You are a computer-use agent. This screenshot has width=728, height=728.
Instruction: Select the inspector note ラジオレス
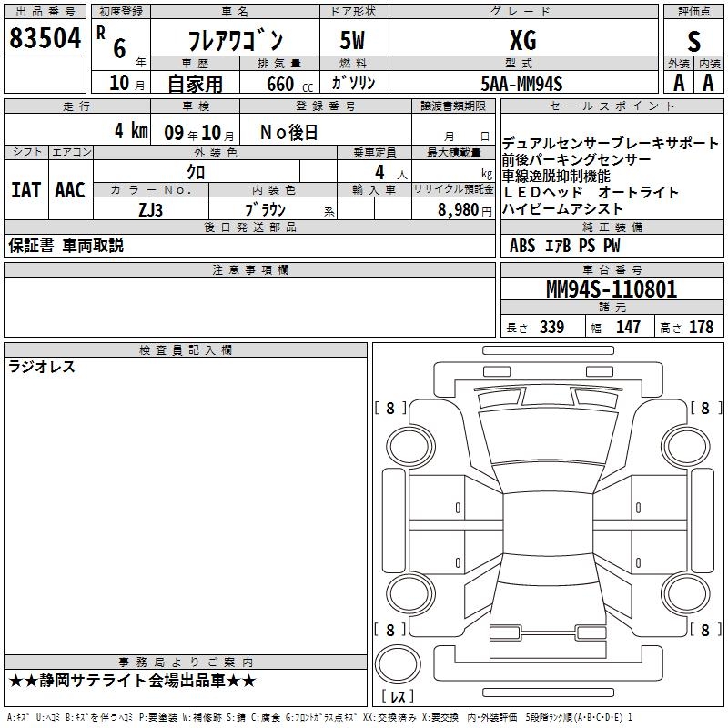(42, 367)
